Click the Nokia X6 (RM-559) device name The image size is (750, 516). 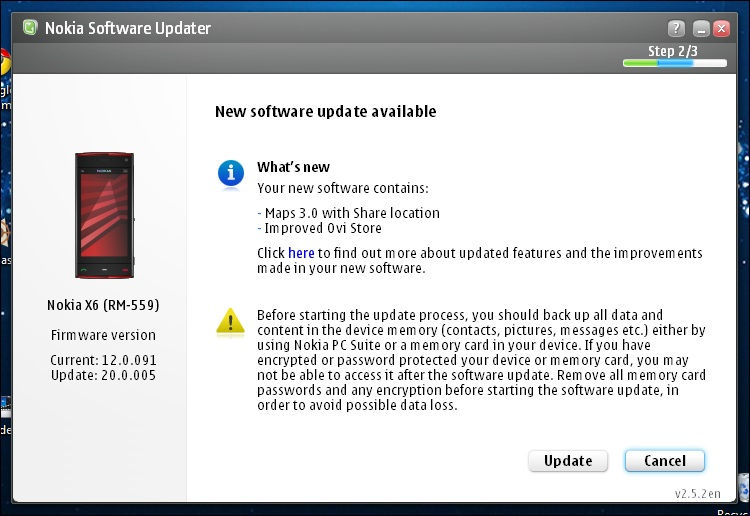[x=103, y=304]
